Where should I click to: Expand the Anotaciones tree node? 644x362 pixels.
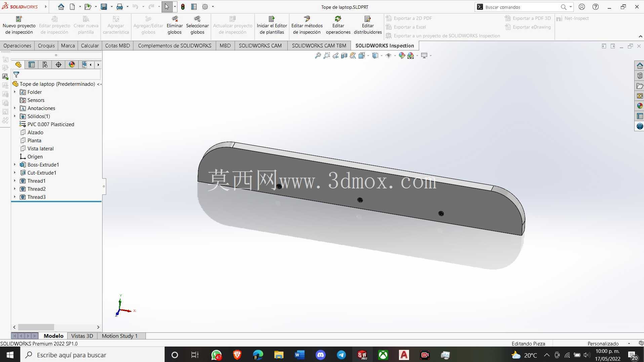(15, 108)
